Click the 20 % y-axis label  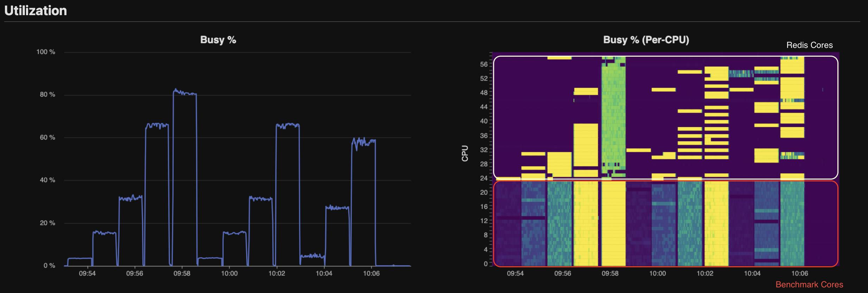click(47, 223)
